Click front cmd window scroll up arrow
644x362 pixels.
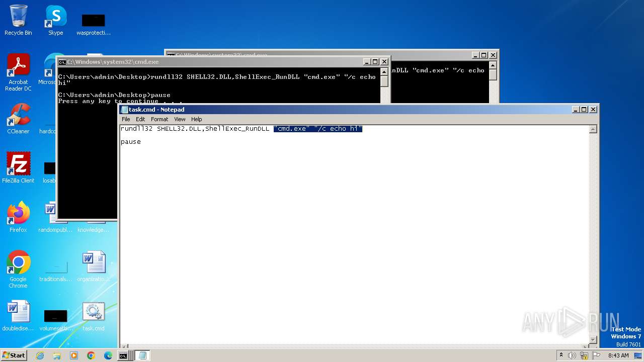(x=384, y=71)
